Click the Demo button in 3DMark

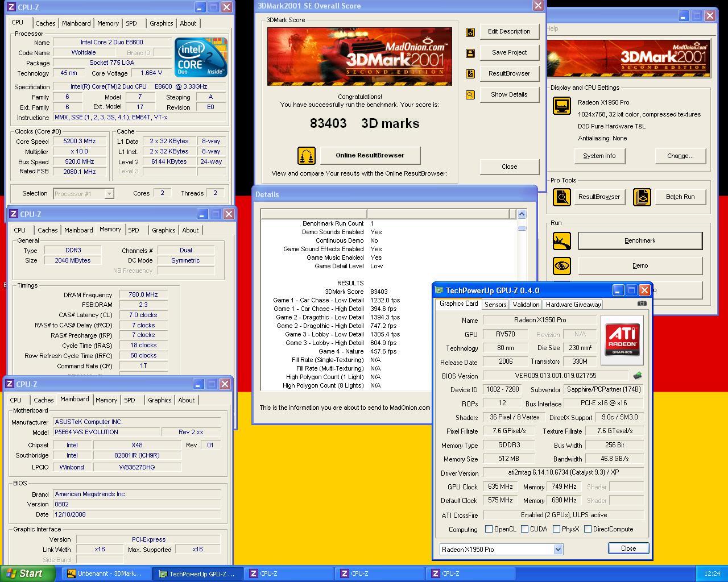click(x=640, y=265)
